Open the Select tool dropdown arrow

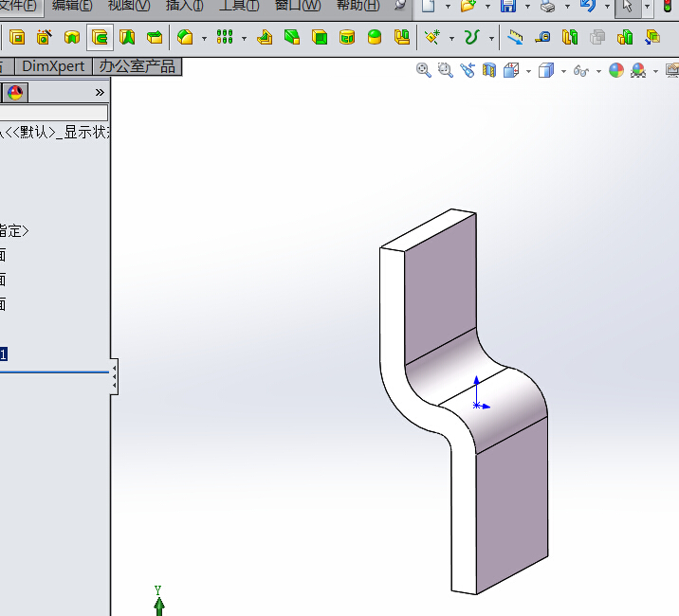(648, 7)
